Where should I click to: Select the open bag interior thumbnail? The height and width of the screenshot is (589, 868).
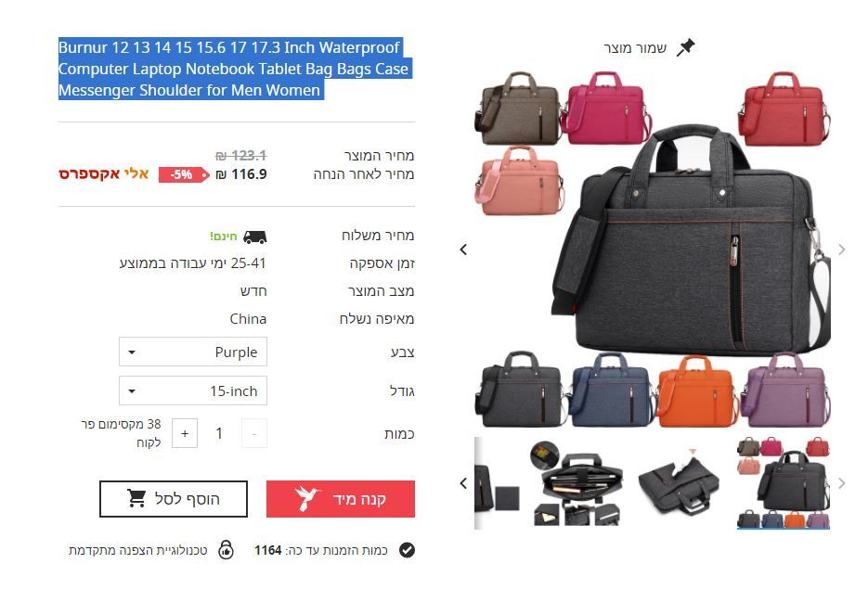click(x=577, y=483)
